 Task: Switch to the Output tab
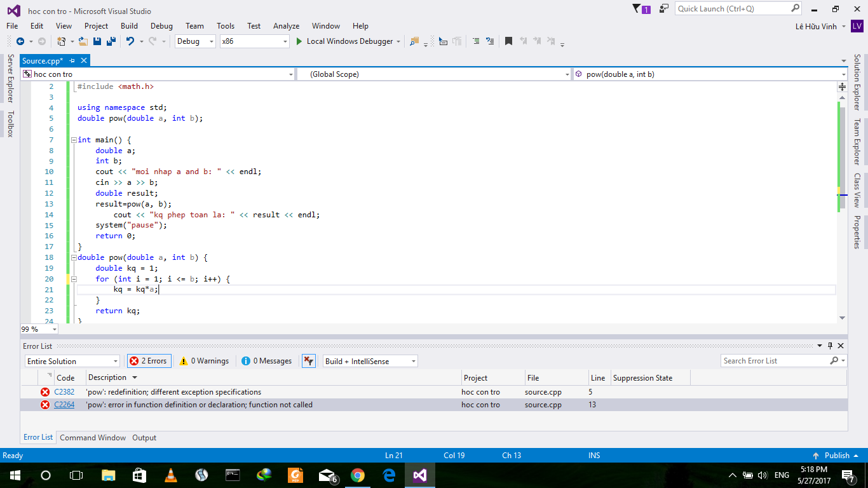(144, 438)
